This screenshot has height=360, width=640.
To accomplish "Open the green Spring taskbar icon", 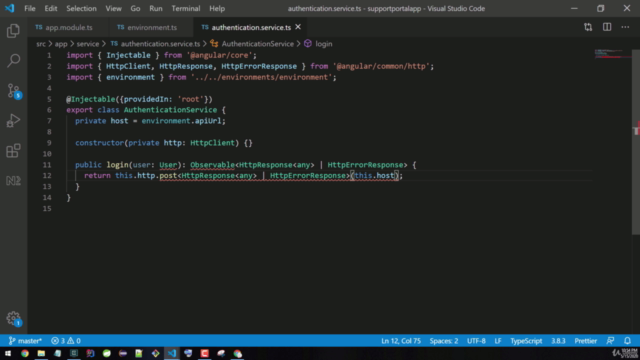I will (107, 353).
